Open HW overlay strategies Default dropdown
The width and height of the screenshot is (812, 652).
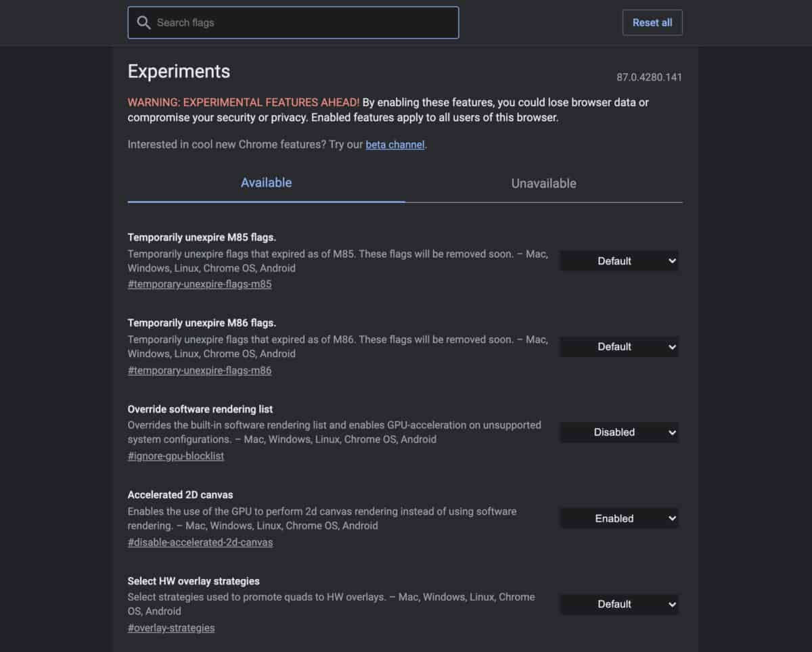tap(618, 605)
